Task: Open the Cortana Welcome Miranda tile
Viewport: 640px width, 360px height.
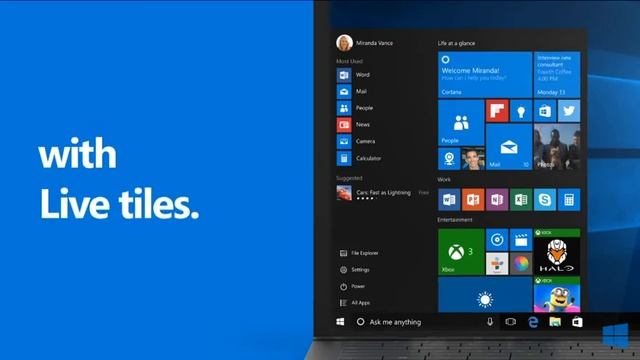Action: [485, 75]
